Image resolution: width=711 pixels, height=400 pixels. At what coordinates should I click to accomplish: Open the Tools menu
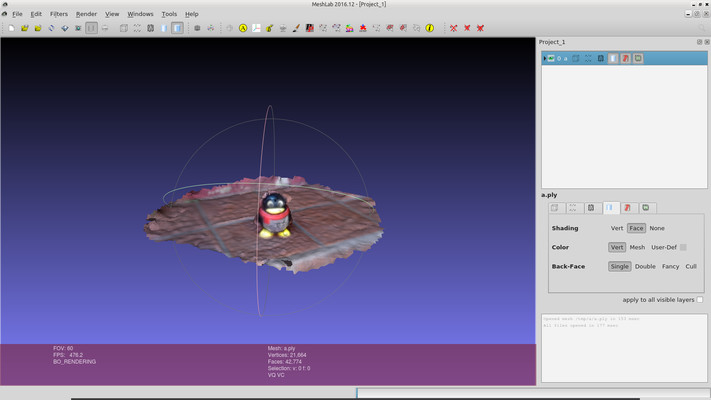pos(169,14)
